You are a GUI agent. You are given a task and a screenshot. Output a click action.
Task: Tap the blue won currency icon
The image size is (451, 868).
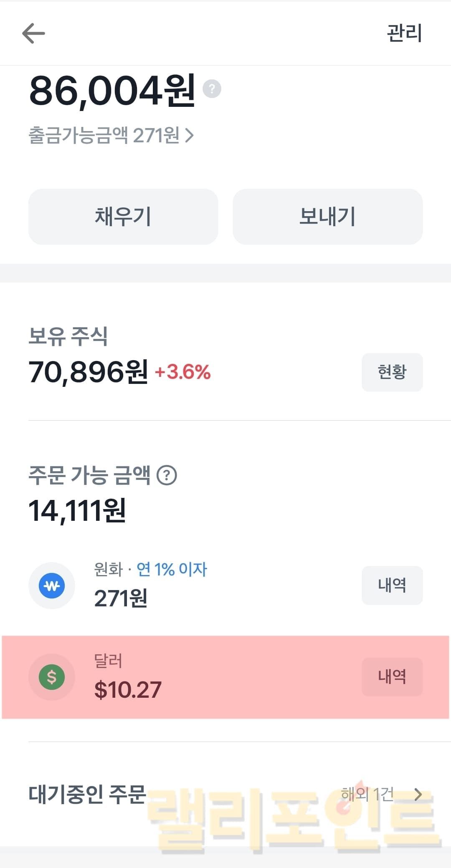point(52,585)
